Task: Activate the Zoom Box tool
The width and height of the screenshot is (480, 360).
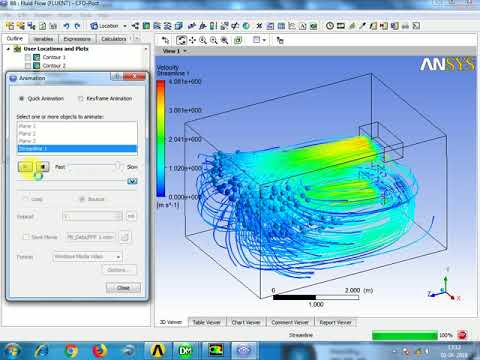Action: pyautogui.click(x=214, y=40)
